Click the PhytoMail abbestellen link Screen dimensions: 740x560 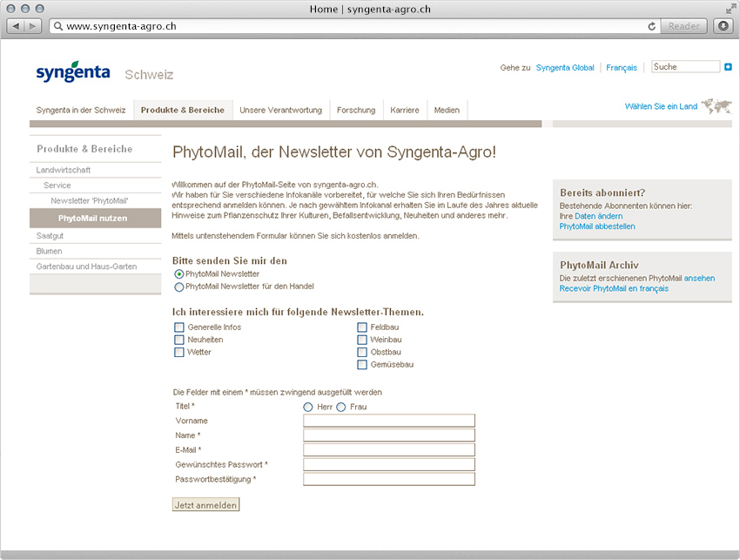(x=597, y=226)
